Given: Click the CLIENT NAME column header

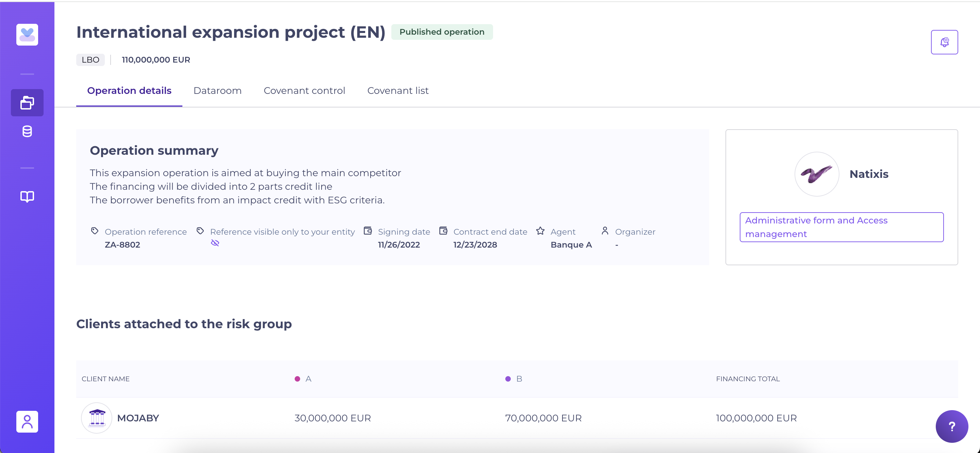Looking at the screenshot, I should coord(105,379).
